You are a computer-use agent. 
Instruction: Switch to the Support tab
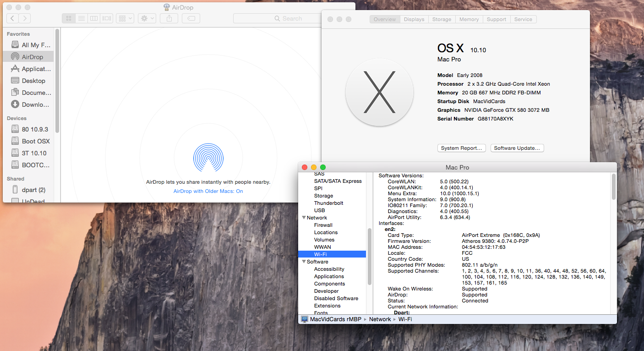(497, 19)
